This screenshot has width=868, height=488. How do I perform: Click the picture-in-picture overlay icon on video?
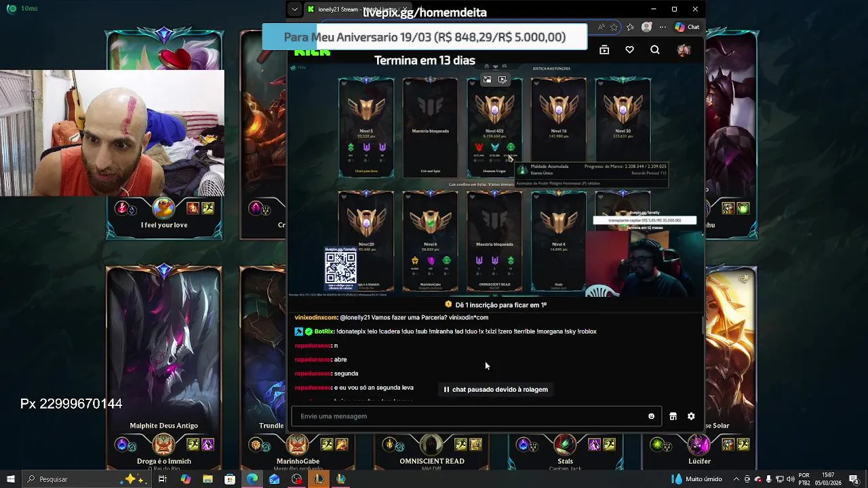pos(487,79)
